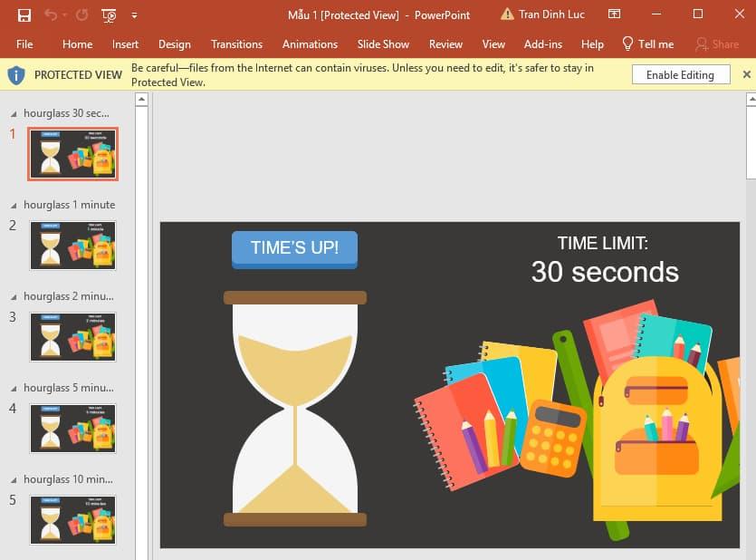Collapse the hourglass 1 minute section

[13, 204]
